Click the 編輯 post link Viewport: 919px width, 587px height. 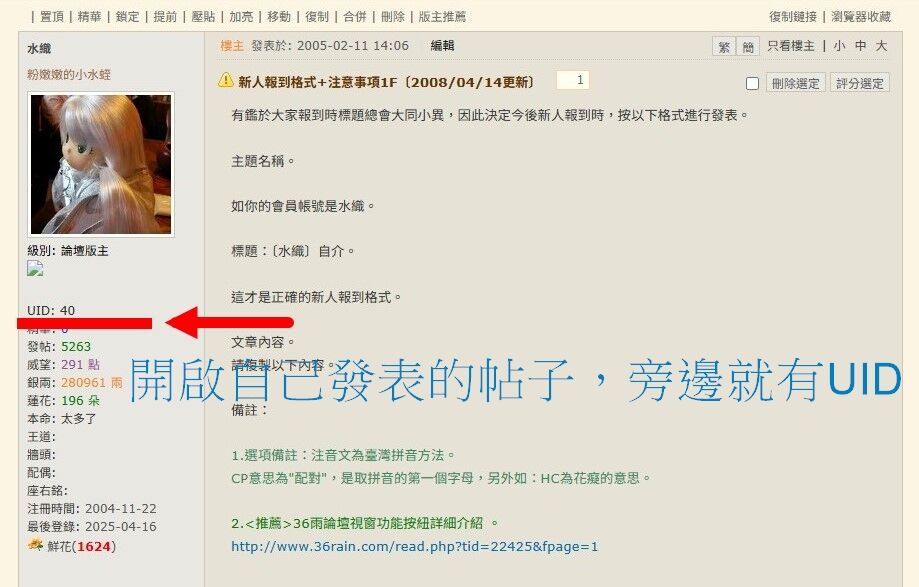click(442, 46)
